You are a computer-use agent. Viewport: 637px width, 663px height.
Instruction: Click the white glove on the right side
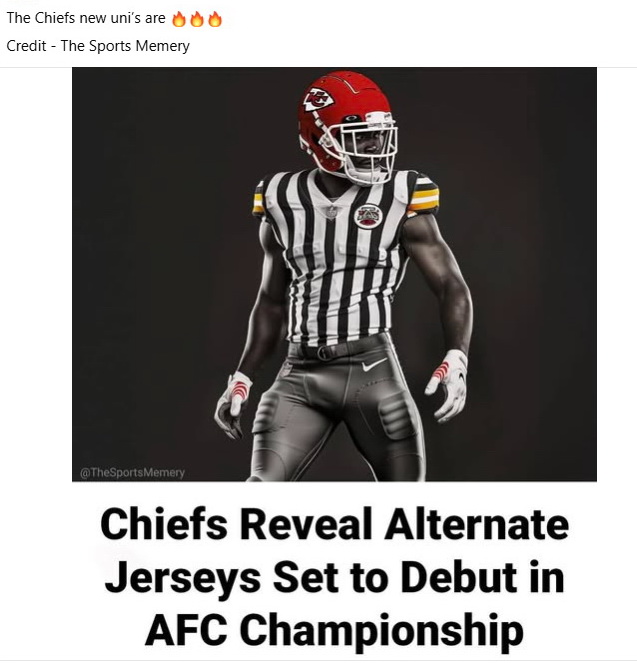[x=448, y=385]
